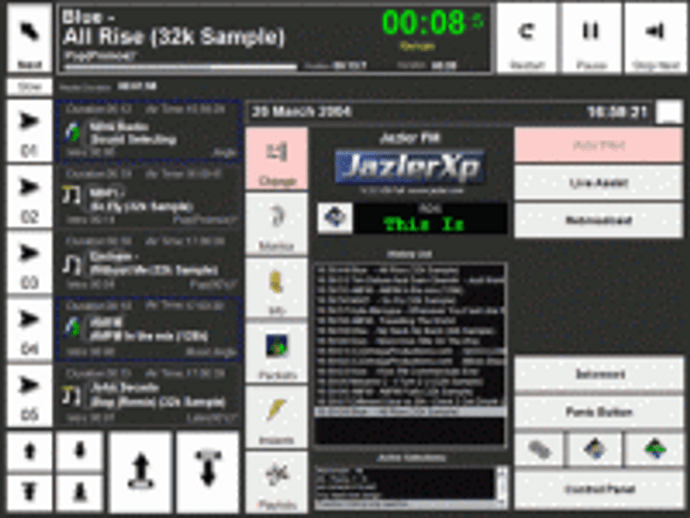Enable the pink Auto Pilot mode

click(x=599, y=145)
